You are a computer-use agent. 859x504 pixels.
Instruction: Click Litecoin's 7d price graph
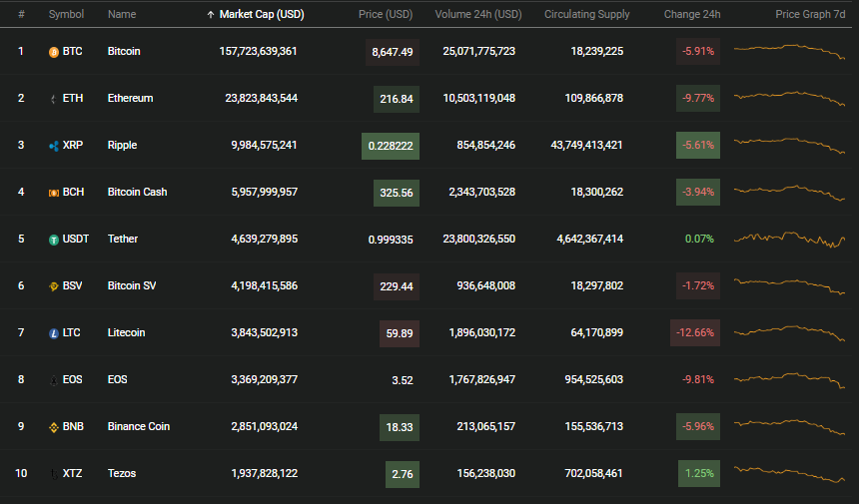pyautogui.click(x=789, y=333)
